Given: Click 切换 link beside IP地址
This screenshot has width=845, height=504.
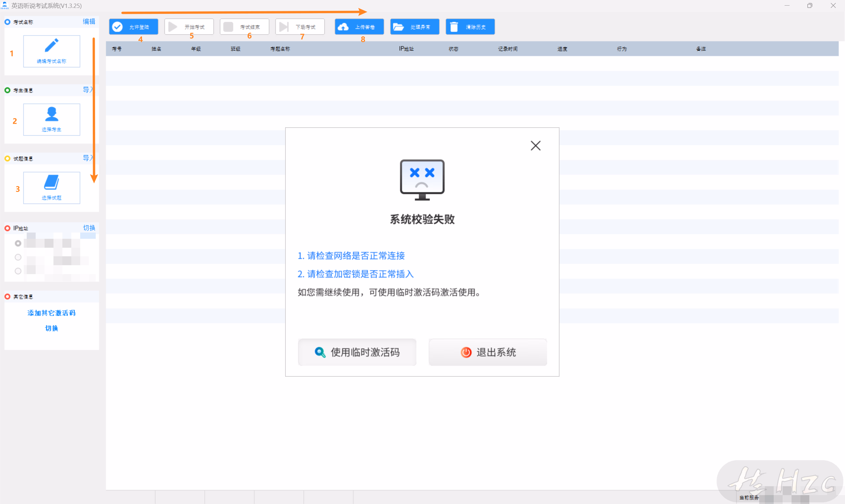Looking at the screenshot, I should tap(89, 228).
